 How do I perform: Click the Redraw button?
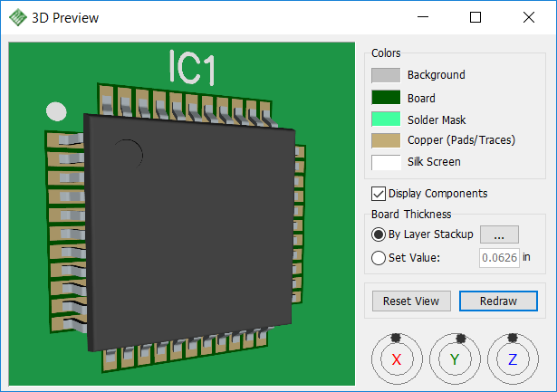click(498, 301)
